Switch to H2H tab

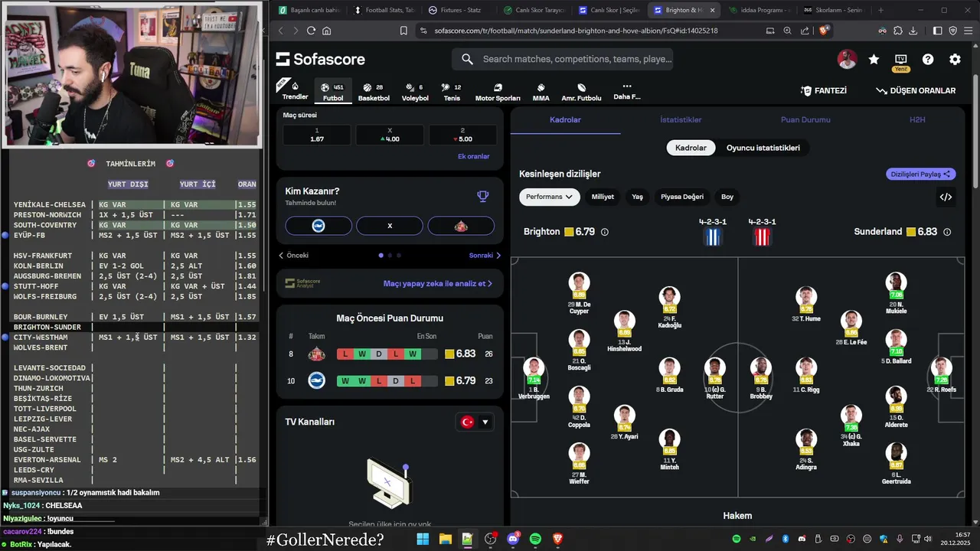(917, 120)
